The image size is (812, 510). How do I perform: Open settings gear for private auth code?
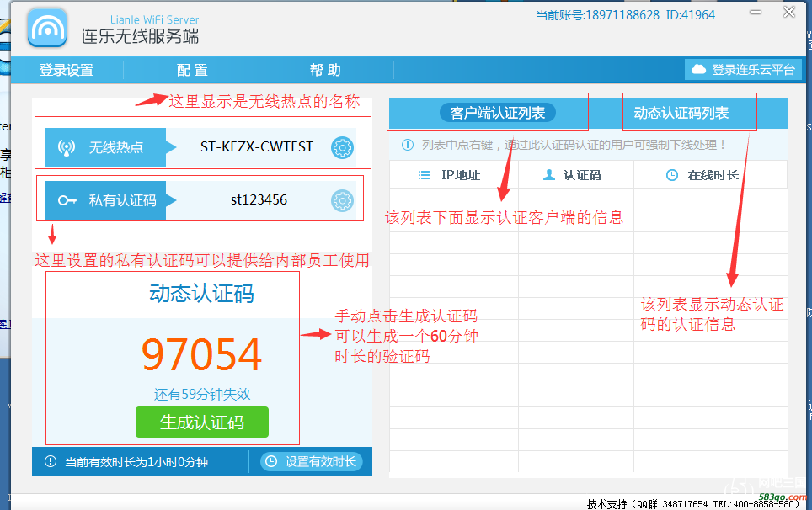pyautogui.click(x=342, y=200)
